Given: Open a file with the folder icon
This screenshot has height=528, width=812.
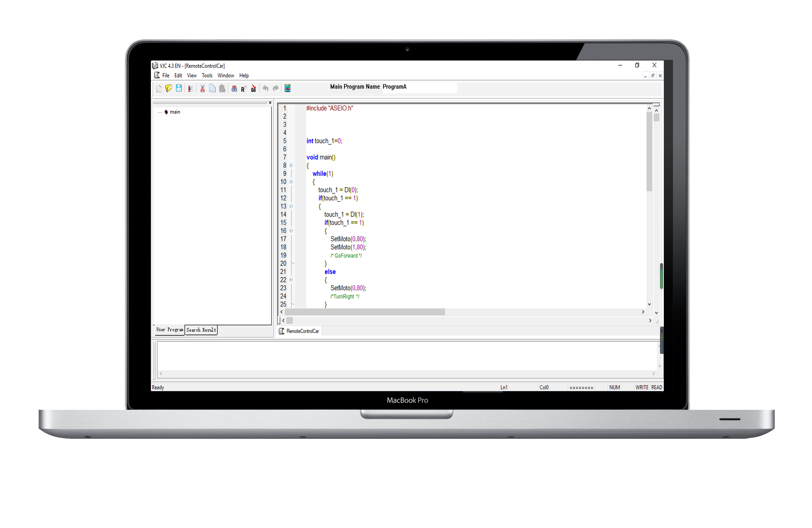Looking at the screenshot, I should point(168,89).
